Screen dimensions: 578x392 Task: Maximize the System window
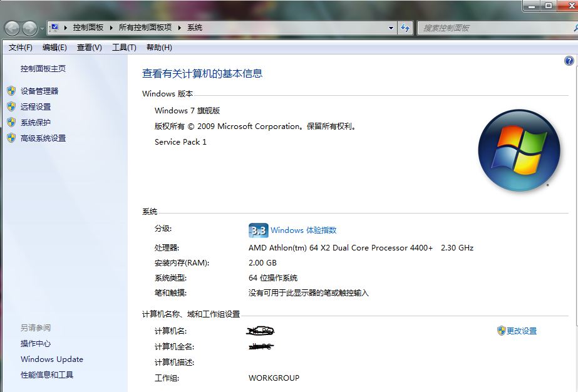(549, 6)
